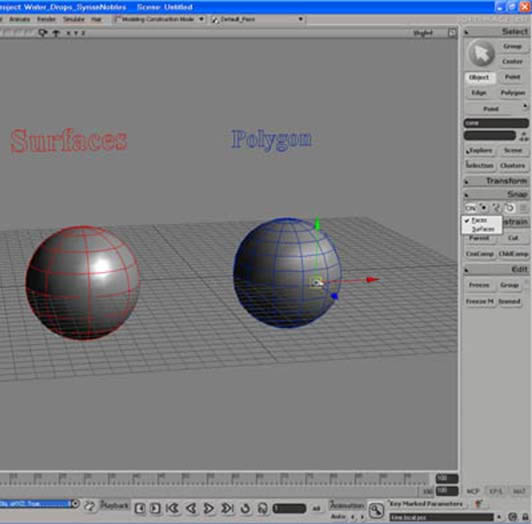Toggle the Snap ON button
Viewport: 532px width, 524px height.
471,208
